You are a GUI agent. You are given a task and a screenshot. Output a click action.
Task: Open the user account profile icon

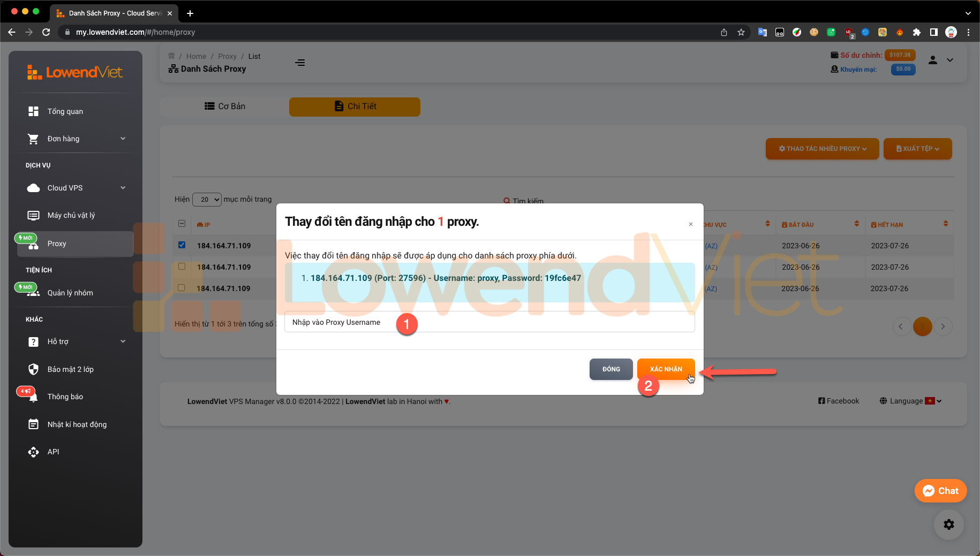point(932,60)
